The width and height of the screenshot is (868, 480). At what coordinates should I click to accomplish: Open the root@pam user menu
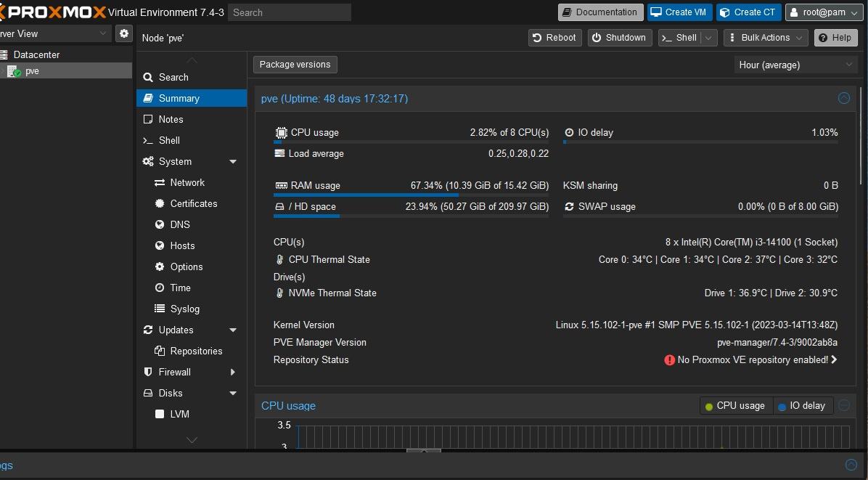tap(824, 12)
